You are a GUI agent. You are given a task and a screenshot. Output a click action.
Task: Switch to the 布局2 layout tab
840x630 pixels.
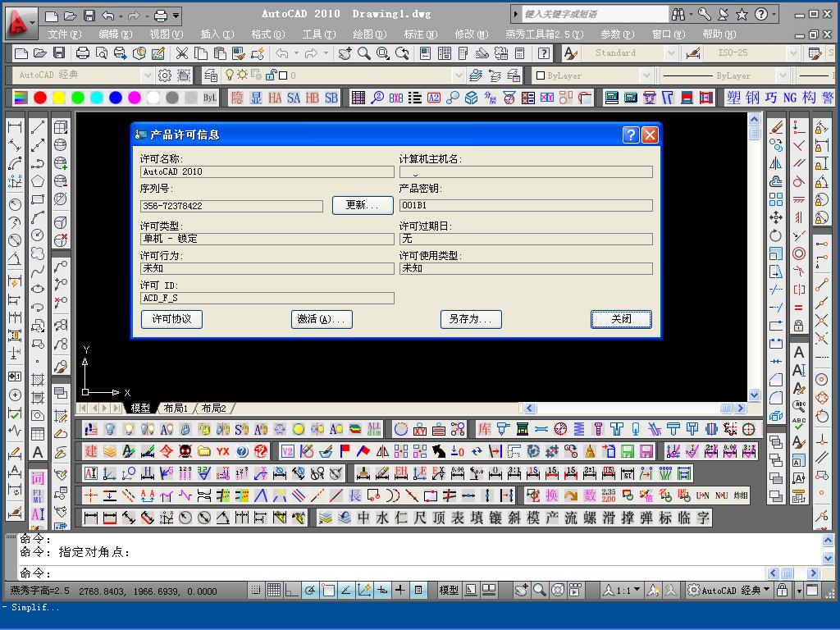[x=214, y=409]
